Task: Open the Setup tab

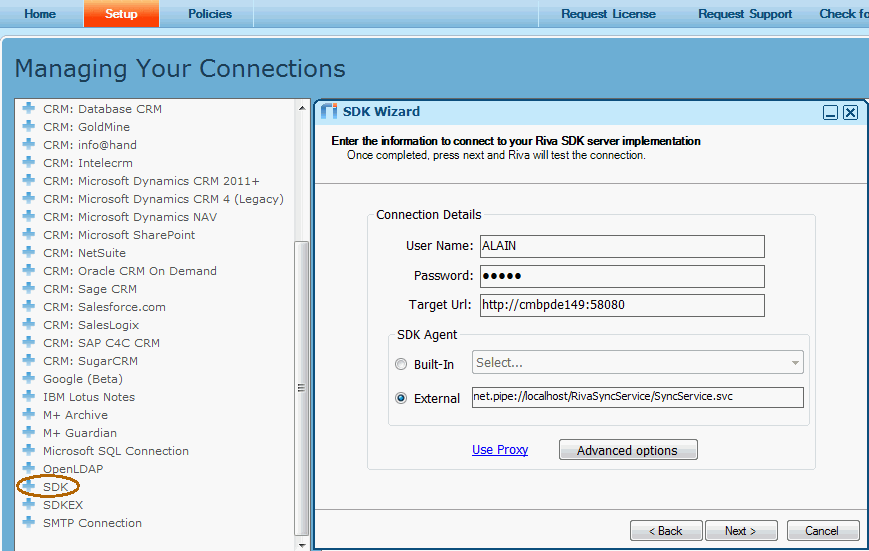Action: click(x=121, y=14)
